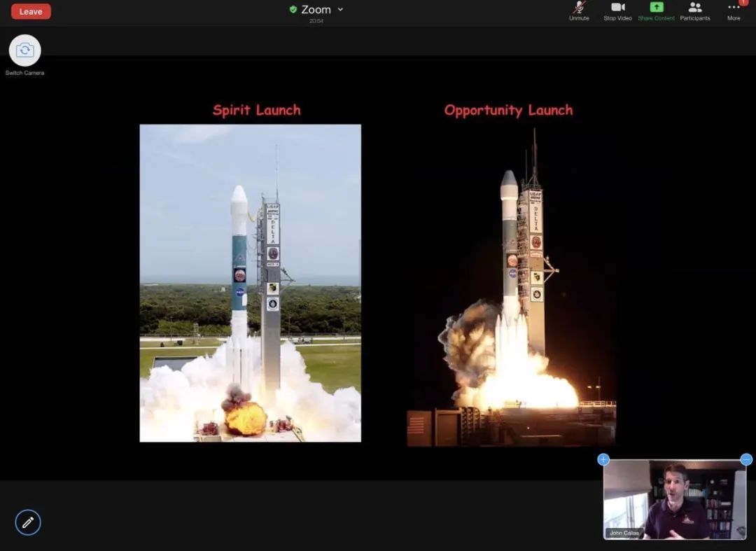Screen dimensions: 756x551
Task: Open the Zoom meeting info dropdown
Action: 340,9
